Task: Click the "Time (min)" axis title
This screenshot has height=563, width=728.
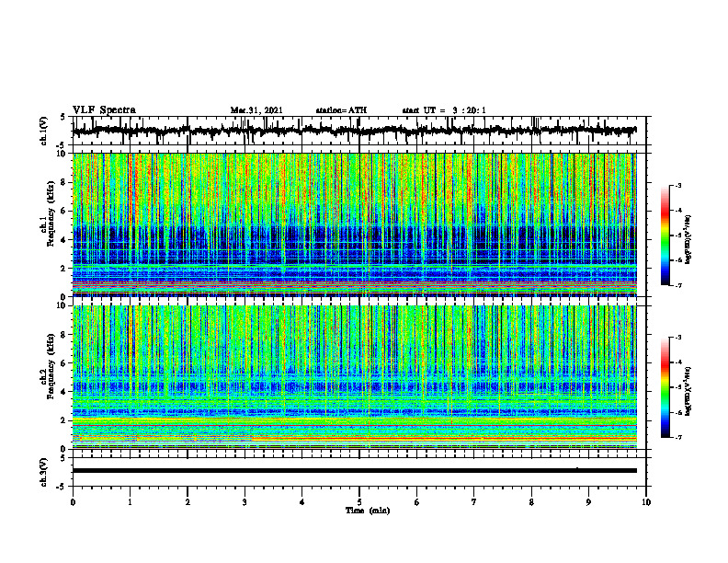Action: pyautogui.click(x=368, y=511)
